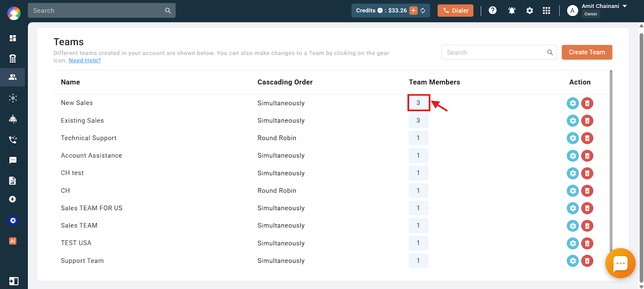Refresh credits balance icon
This screenshot has width=644, height=289.
point(423,10)
